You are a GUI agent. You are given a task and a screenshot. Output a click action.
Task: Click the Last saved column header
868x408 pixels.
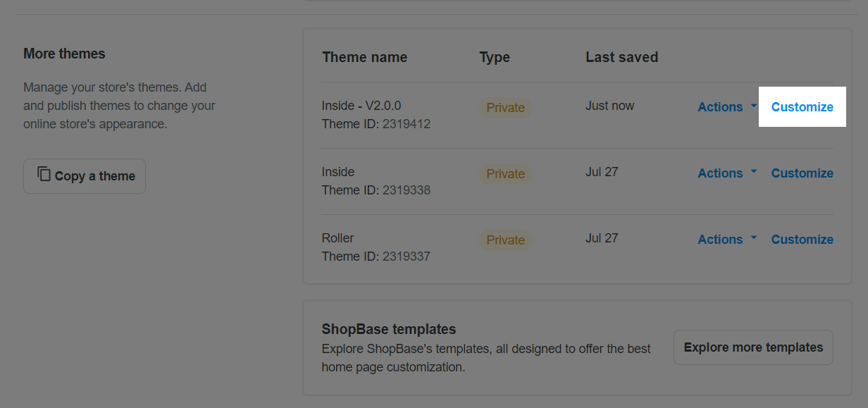point(621,58)
